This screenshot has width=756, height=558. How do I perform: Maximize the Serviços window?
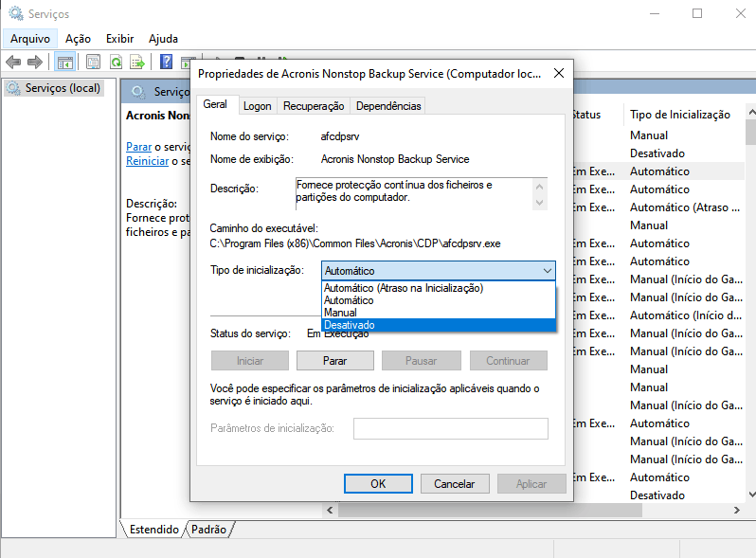[697, 13]
